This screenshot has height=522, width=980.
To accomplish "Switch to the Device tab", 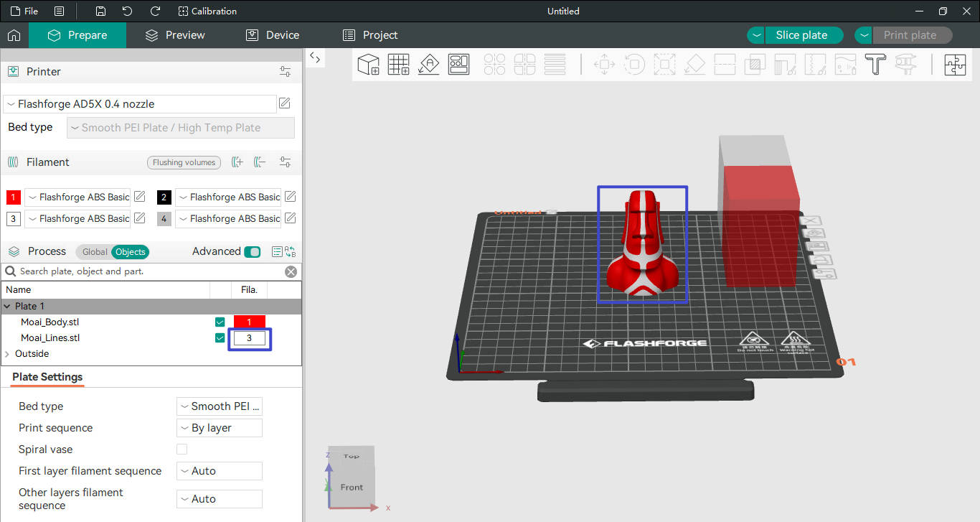I will [273, 35].
